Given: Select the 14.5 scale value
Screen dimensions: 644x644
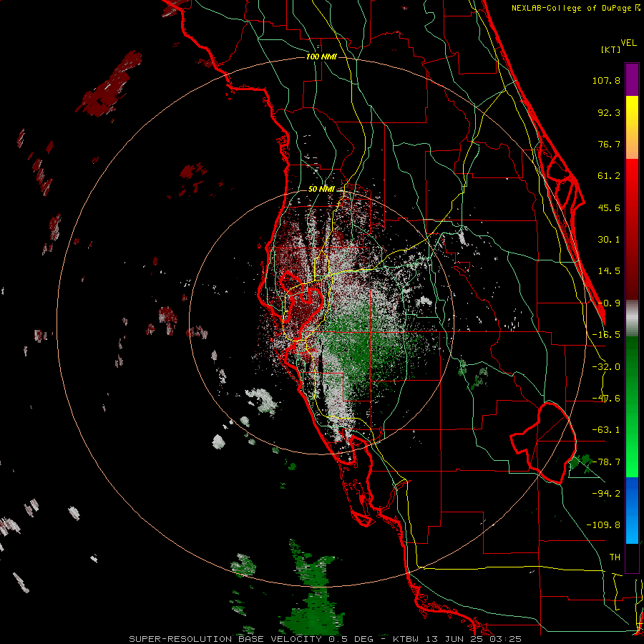Looking at the screenshot, I should tap(609, 271).
